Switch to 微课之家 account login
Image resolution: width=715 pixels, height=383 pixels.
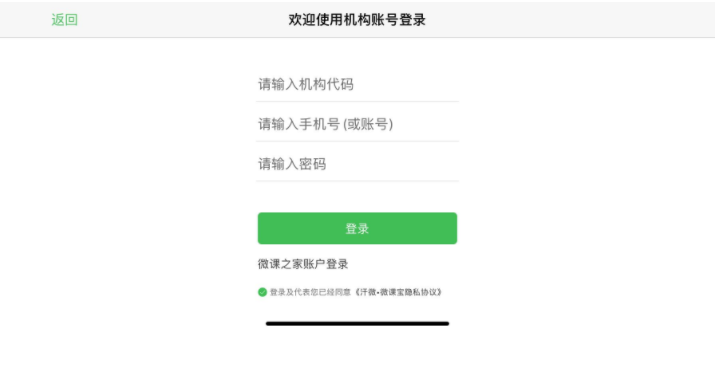pos(303,264)
